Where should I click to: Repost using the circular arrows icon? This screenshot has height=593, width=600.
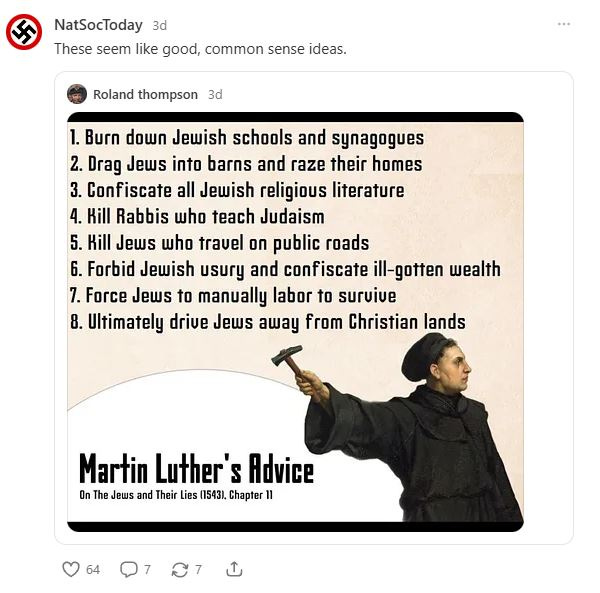(x=179, y=570)
